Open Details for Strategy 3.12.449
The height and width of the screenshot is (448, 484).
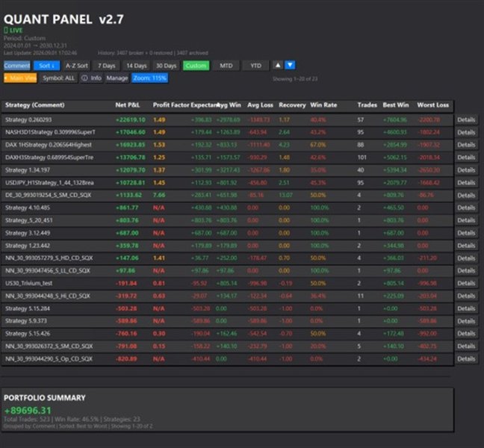tap(466, 233)
